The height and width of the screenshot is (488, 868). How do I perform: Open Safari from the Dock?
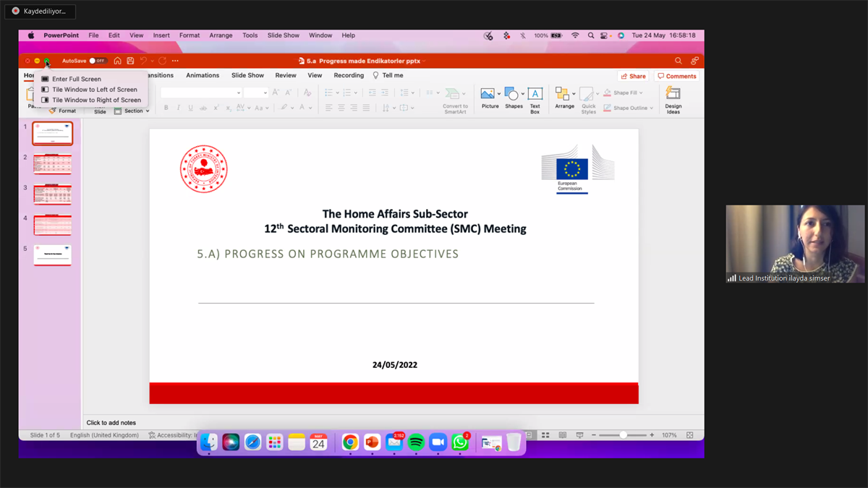click(x=252, y=442)
